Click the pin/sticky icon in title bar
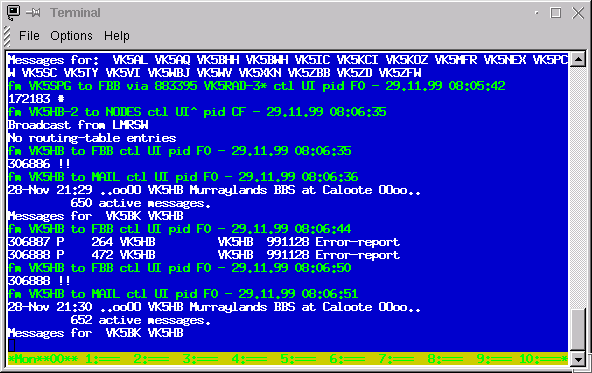The height and width of the screenshot is (373, 592). [x=33, y=13]
